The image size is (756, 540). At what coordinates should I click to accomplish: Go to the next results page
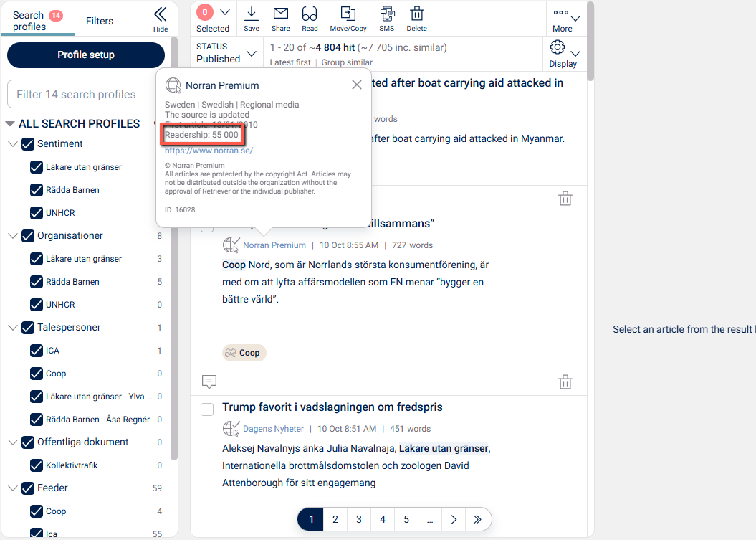pos(453,519)
